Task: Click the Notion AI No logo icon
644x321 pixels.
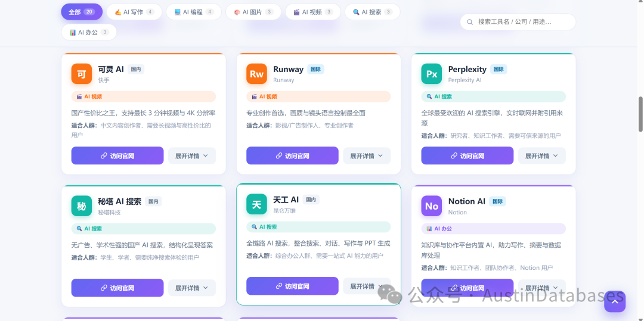Action: coord(431,206)
